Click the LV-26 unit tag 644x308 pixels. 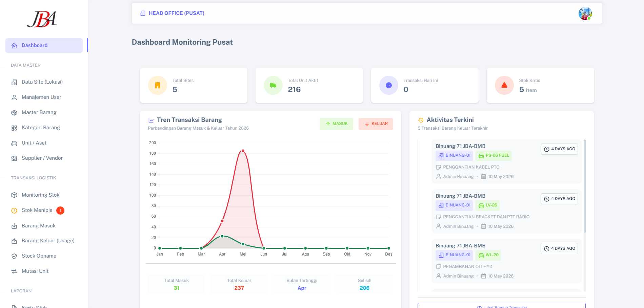[x=488, y=205]
